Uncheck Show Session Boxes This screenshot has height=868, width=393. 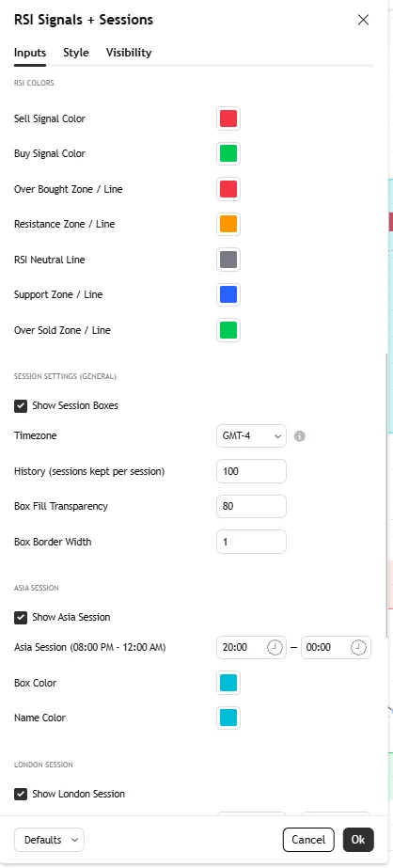tap(21, 405)
